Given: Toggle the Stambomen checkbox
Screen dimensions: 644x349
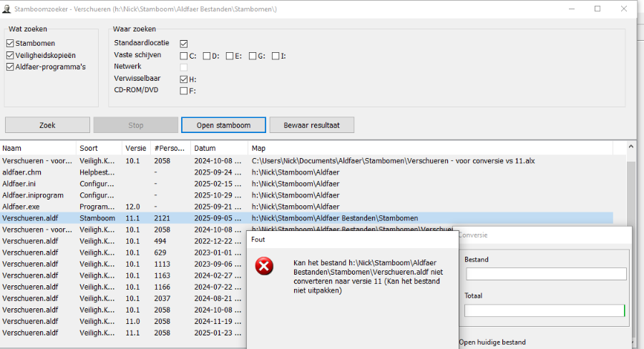Looking at the screenshot, I should (x=10, y=44).
